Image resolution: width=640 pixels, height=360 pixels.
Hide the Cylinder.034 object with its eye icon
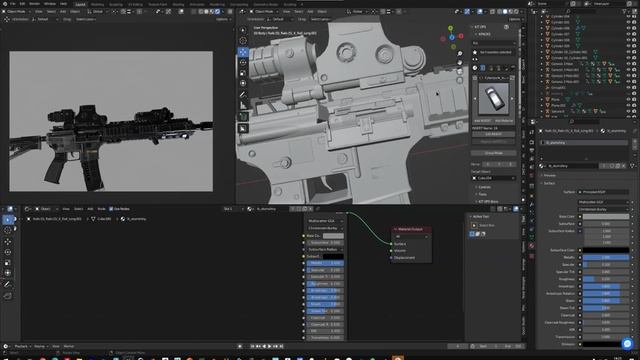tap(628, 17)
